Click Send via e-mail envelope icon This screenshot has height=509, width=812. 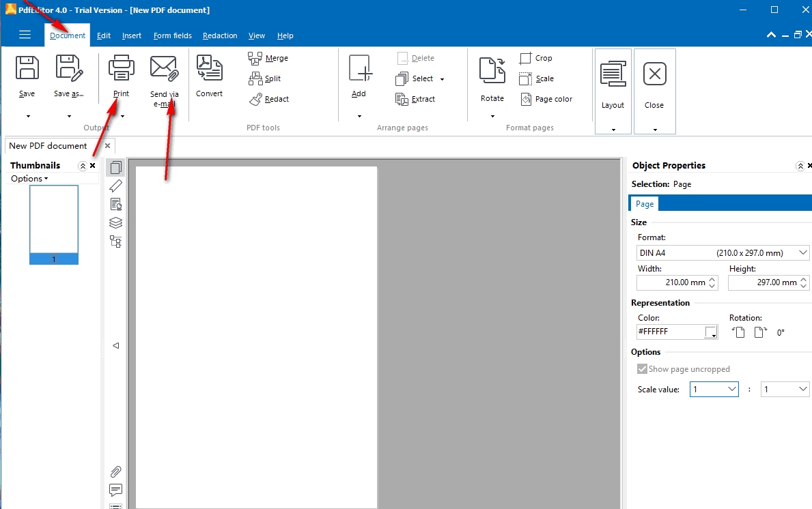[164, 69]
